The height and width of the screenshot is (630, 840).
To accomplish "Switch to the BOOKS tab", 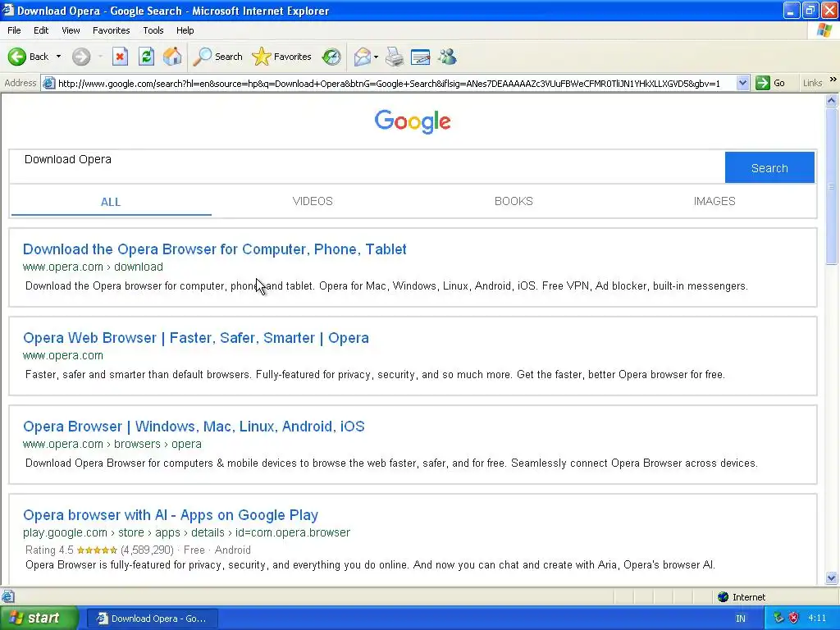I will [514, 202].
